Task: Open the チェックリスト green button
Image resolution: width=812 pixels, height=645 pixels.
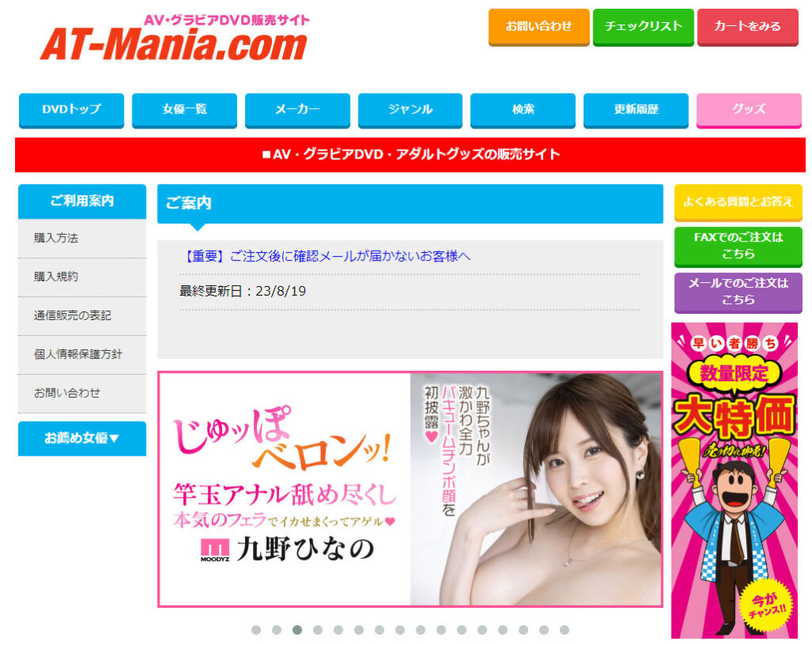Action: click(x=643, y=27)
